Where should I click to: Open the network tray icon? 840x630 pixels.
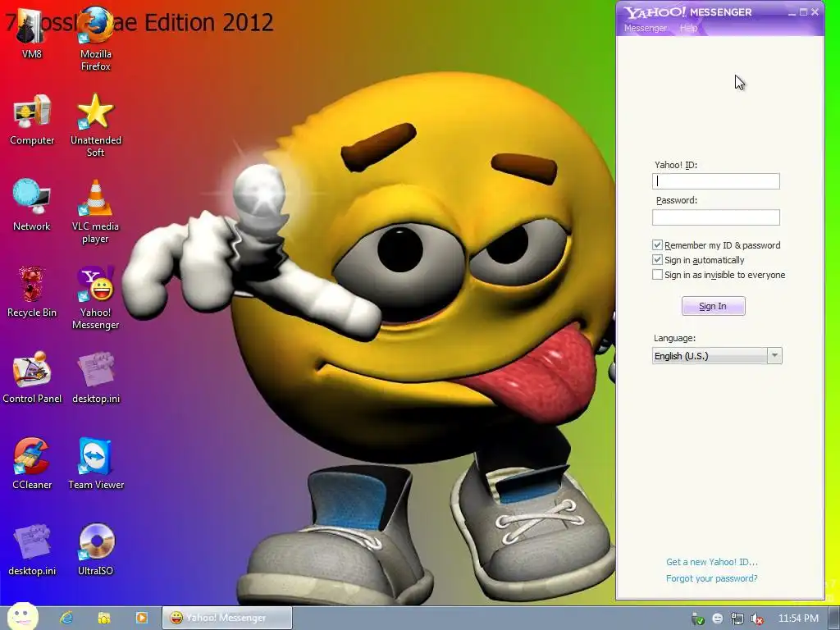click(737, 619)
